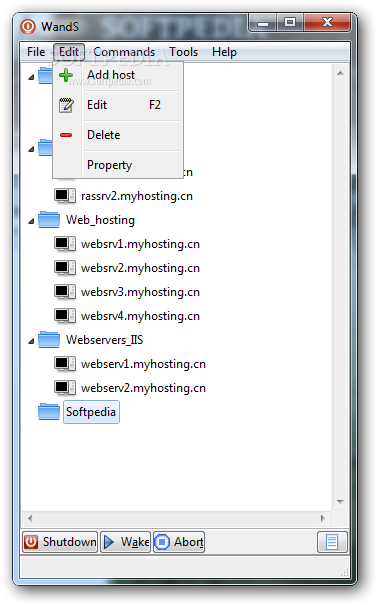
Task: Click computer icon beside webserv2.myhosting.cn
Action: [x=65, y=387]
